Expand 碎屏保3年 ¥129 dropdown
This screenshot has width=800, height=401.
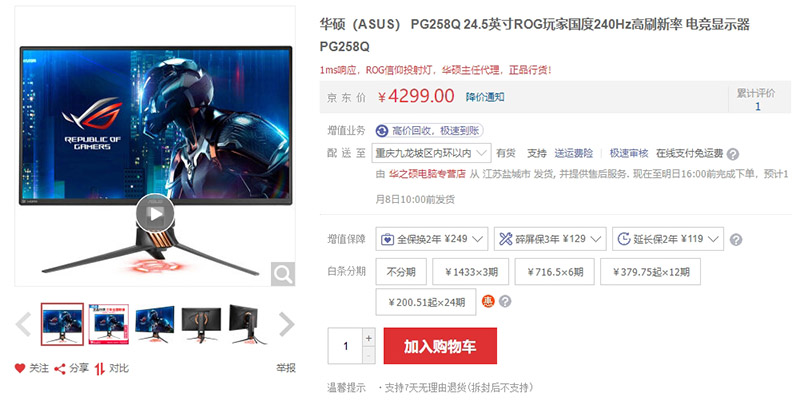click(x=550, y=239)
